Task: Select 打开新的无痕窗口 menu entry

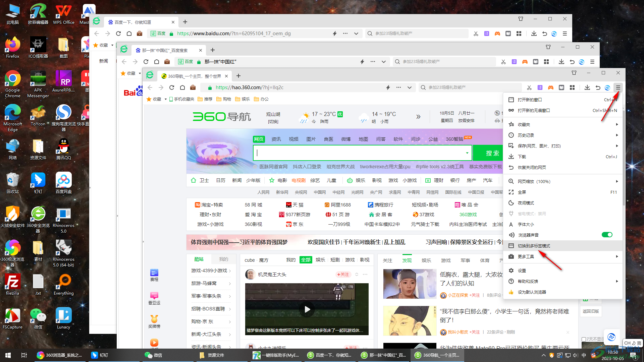Action: pyautogui.click(x=563, y=110)
